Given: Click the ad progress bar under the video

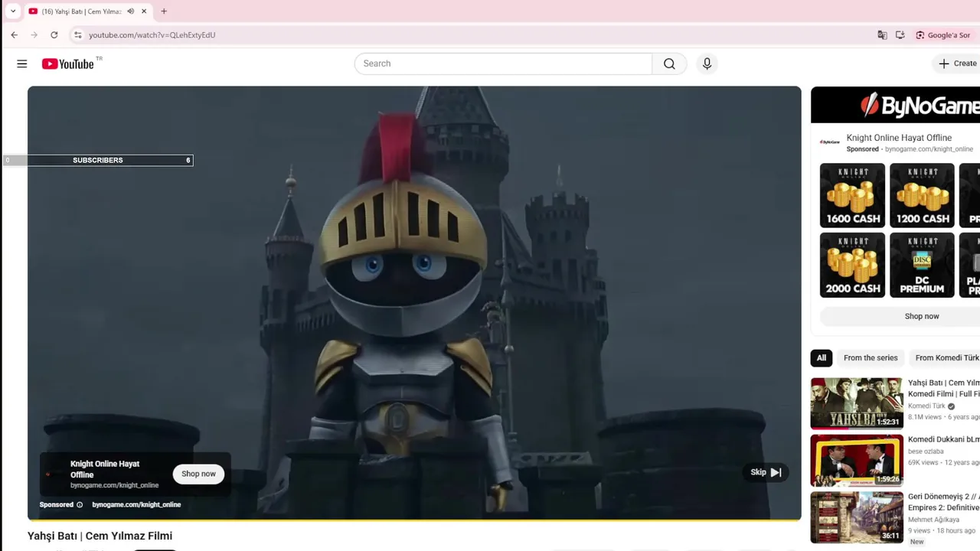Looking at the screenshot, I should [x=414, y=520].
